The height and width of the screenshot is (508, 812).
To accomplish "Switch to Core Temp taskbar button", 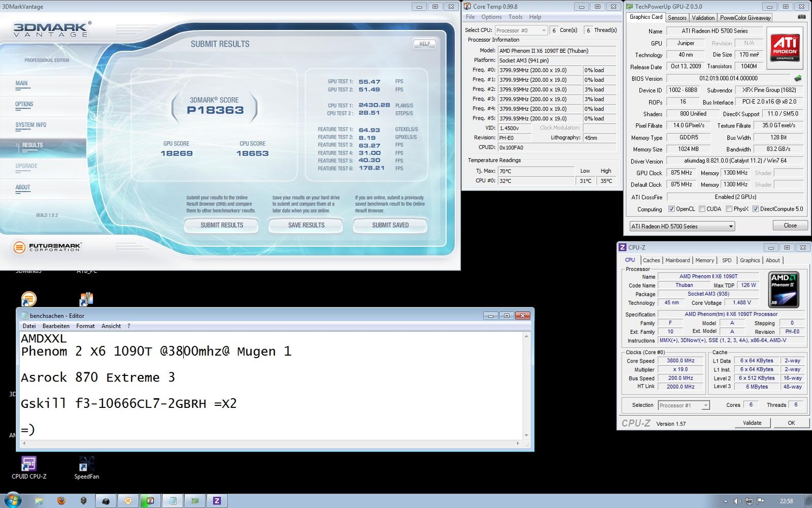I will pos(150,501).
